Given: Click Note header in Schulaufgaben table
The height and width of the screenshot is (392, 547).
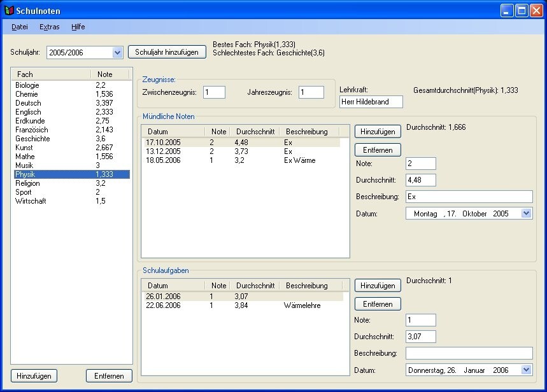Looking at the screenshot, I should point(217,286).
